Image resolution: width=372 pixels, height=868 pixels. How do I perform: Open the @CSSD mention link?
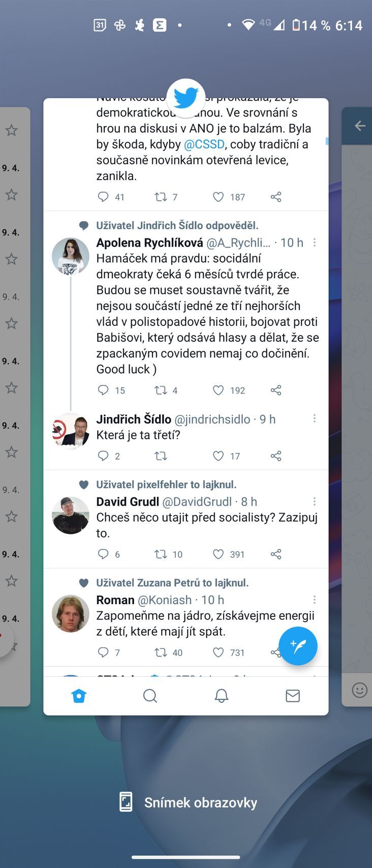(x=204, y=144)
